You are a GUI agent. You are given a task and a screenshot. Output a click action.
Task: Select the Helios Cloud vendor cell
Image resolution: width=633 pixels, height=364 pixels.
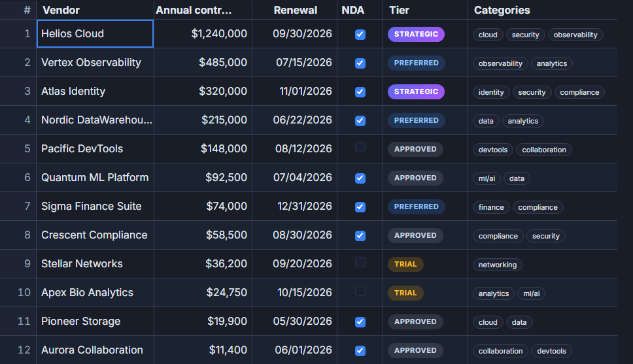click(95, 33)
